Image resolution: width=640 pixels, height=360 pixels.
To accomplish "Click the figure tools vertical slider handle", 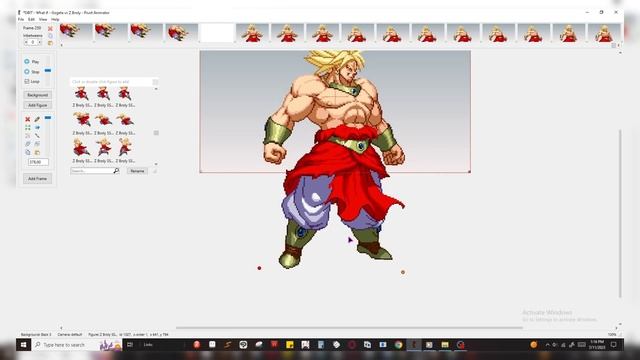I will [x=48, y=118].
